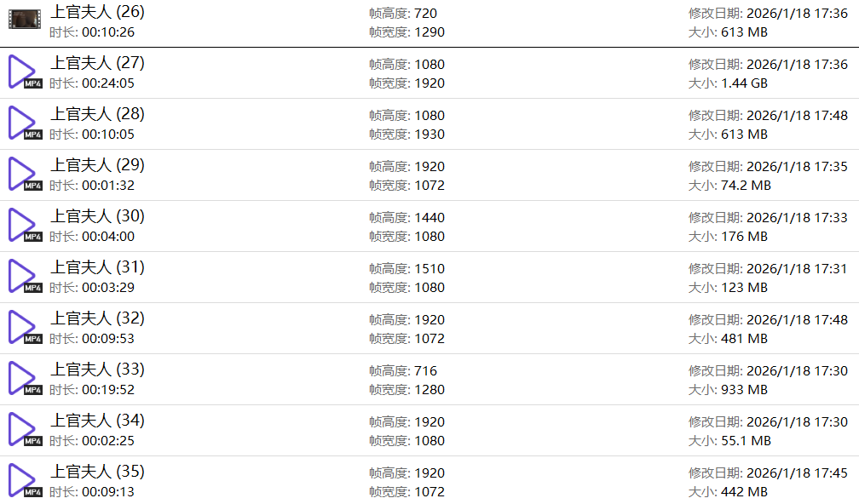Image resolution: width=859 pixels, height=504 pixels.
Task: Click the MP4 icon for 上官夫人 (35)
Action: click(x=23, y=481)
